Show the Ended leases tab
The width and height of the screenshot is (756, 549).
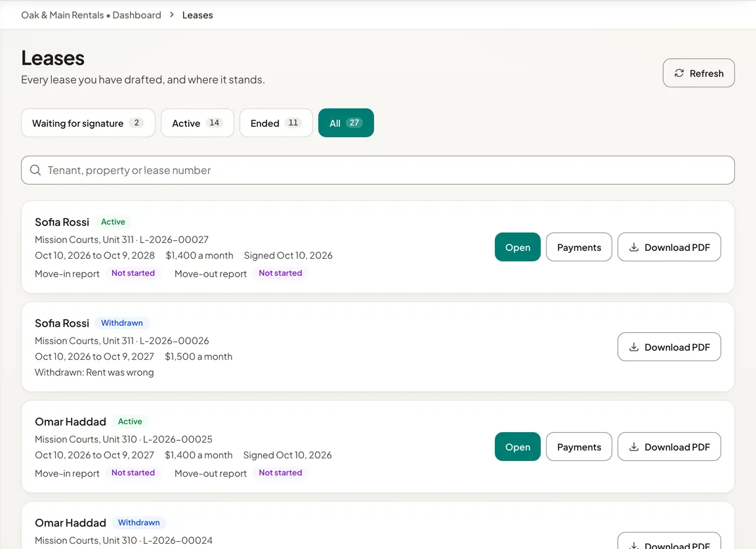pos(276,123)
